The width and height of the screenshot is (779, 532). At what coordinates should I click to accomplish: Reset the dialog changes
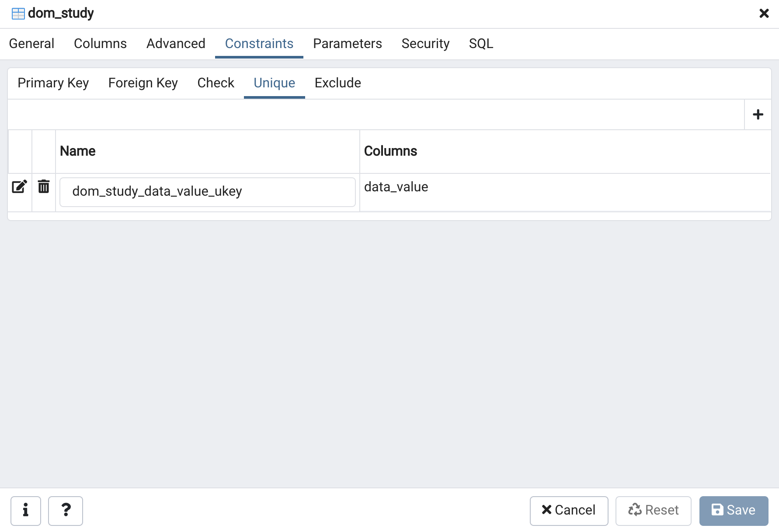pos(653,510)
